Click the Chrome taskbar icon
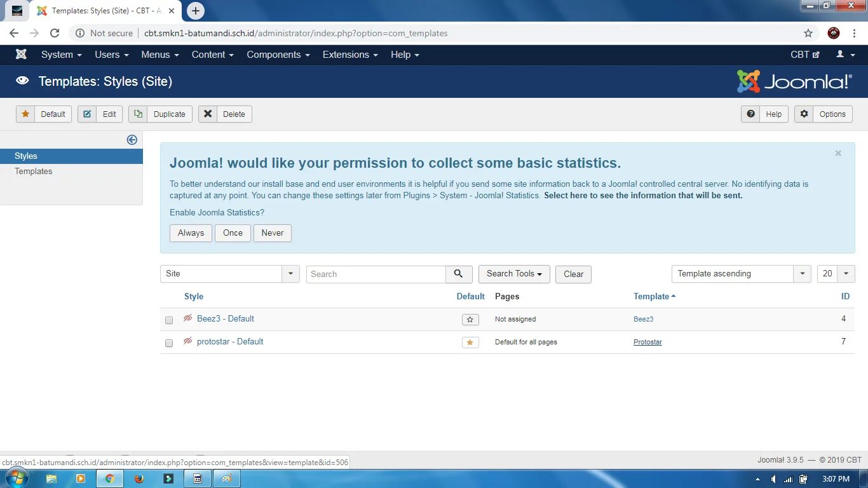Screen dimensions: 868x488 [110, 478]
